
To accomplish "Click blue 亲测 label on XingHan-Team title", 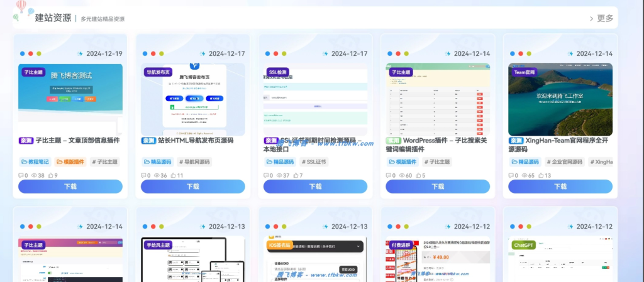I will pyautogui.click(x=516, y=141).
